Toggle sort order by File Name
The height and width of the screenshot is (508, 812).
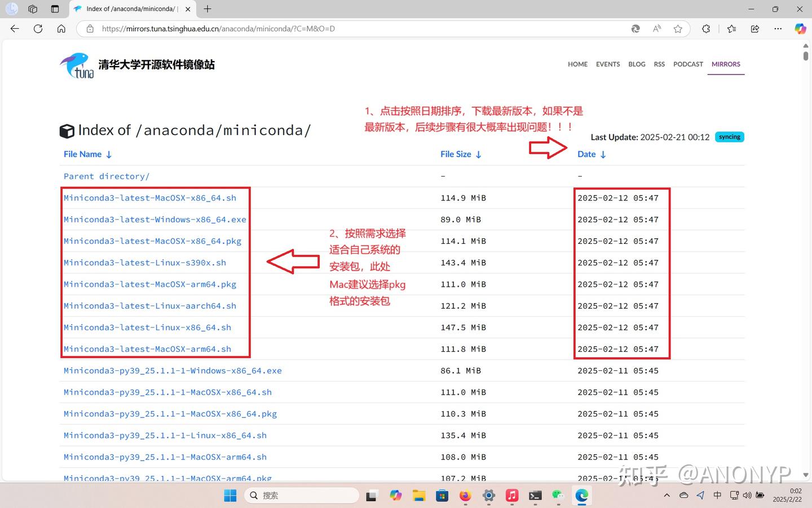pos(87,154)
